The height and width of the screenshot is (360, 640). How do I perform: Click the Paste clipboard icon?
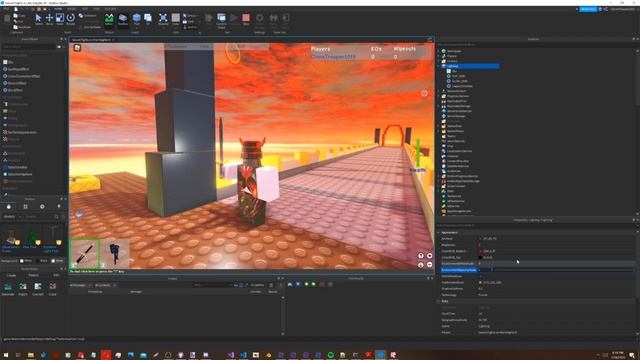point(7,18)
